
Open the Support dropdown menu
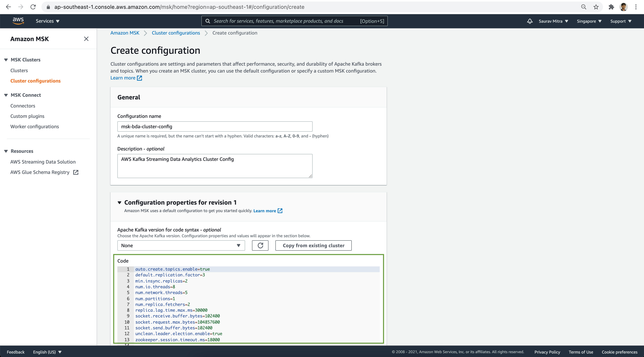pos(621,21)
